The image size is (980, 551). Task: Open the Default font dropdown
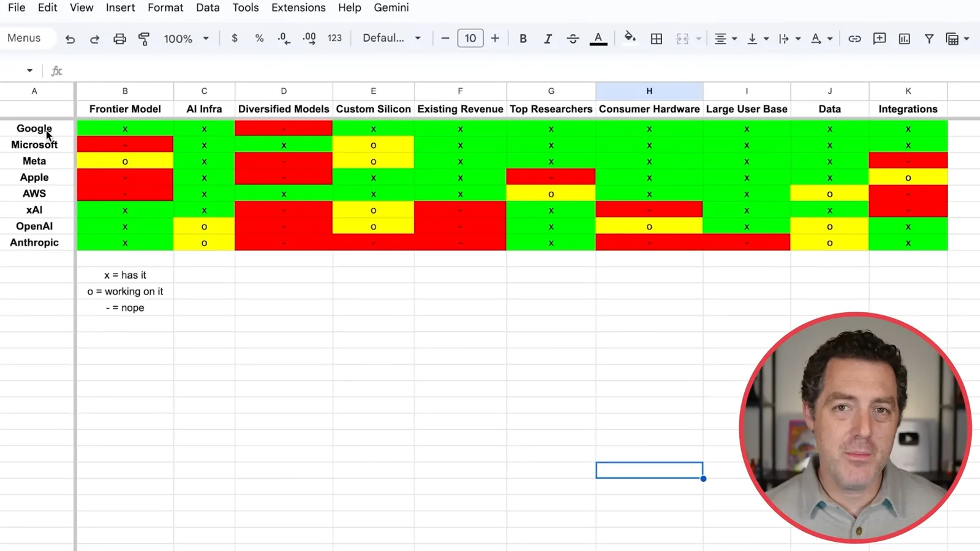pos(392,38)
